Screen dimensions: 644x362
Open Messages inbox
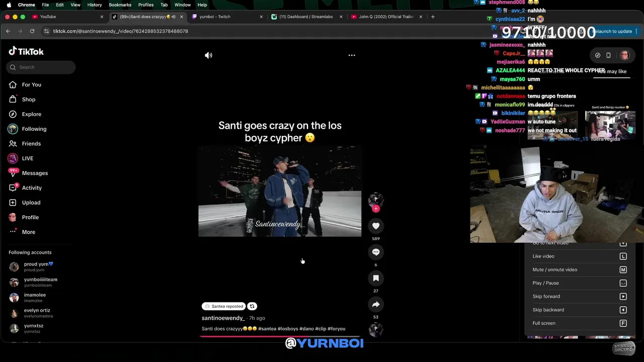[x=29, y=173]
